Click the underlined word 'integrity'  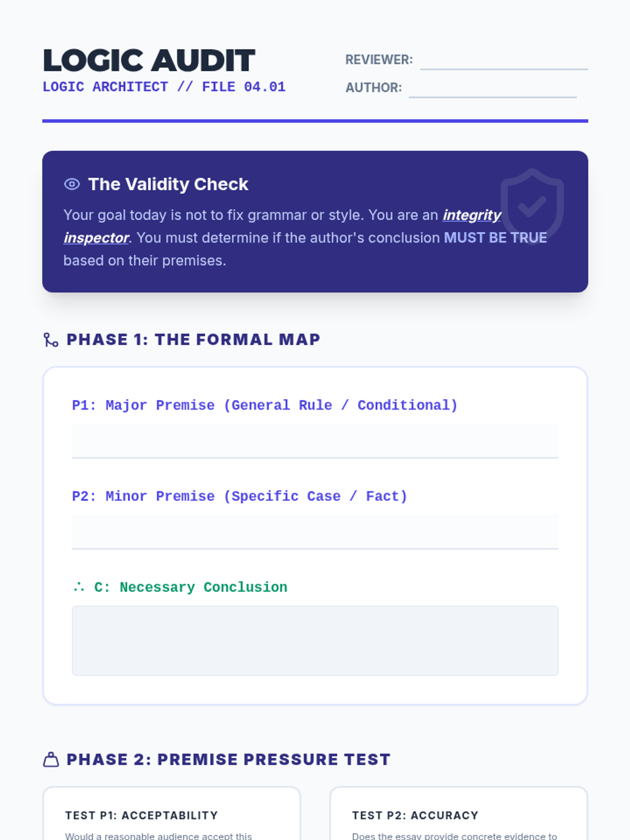click(471, 215)
